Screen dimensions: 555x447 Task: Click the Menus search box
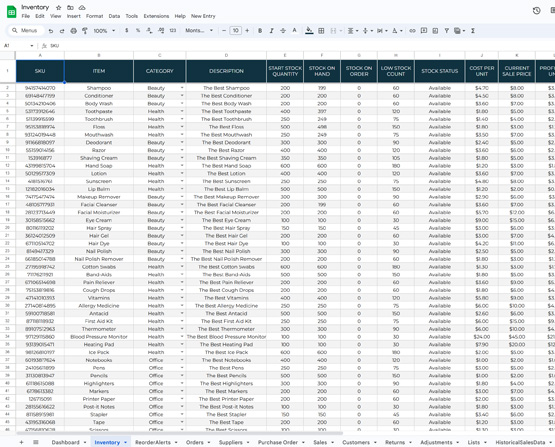pyautogui.click(x=25, y=30)
